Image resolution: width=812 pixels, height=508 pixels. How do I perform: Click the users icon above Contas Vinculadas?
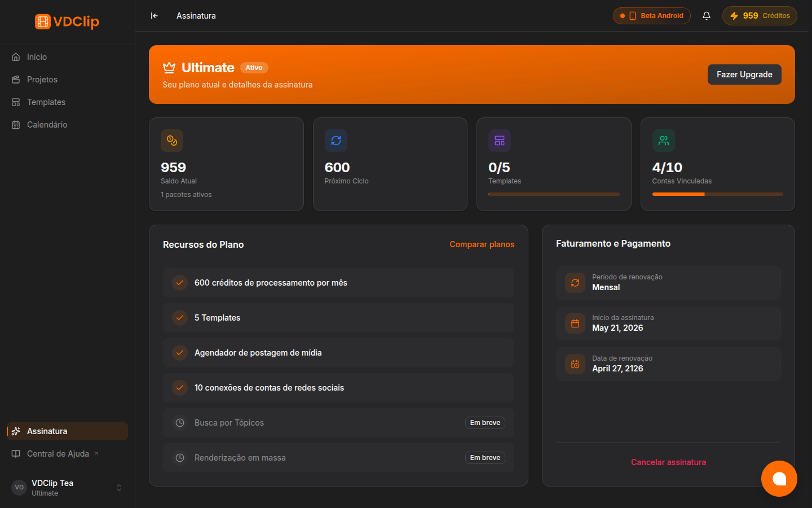(664, 141)
